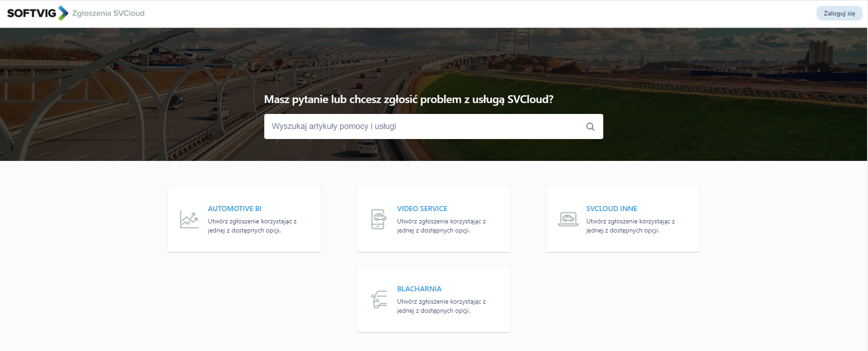Click the green-blue arrow emblem of the logo
The image size is (868, 351).
click(63, 13)
